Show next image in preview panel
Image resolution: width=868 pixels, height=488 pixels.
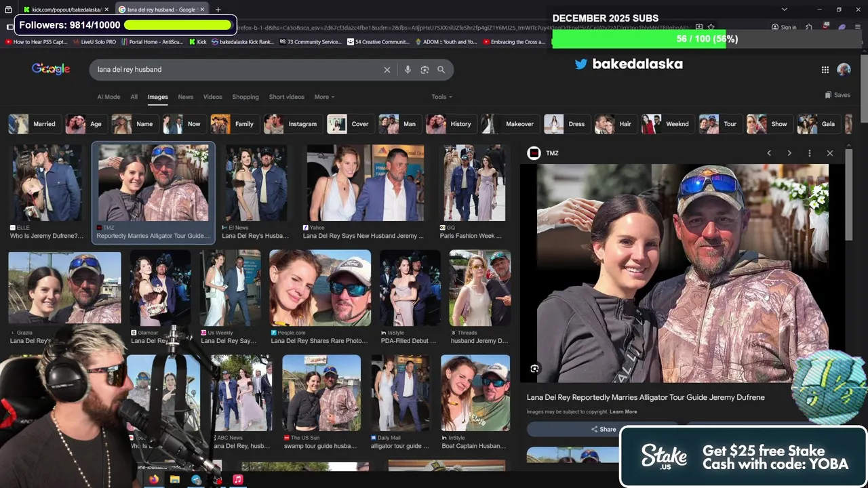[789, 153]
